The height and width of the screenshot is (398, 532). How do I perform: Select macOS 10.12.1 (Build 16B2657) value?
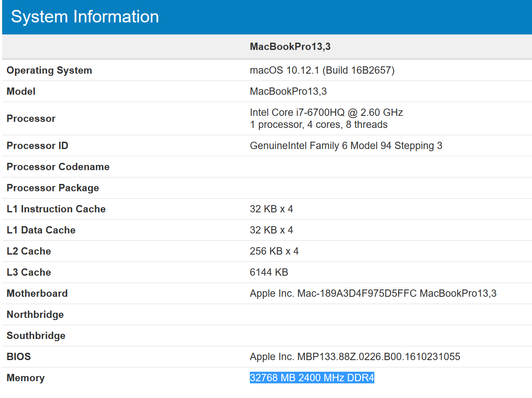322,70
